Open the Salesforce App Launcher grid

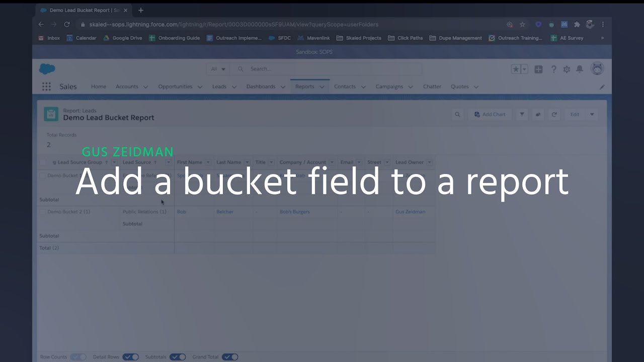click(46, 86)
